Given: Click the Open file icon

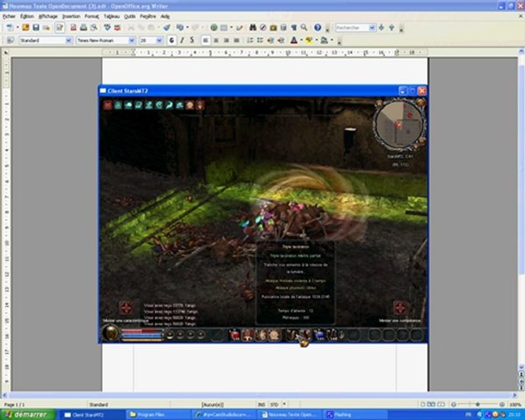Looking at the screenshot, I should tap(26, 27).
